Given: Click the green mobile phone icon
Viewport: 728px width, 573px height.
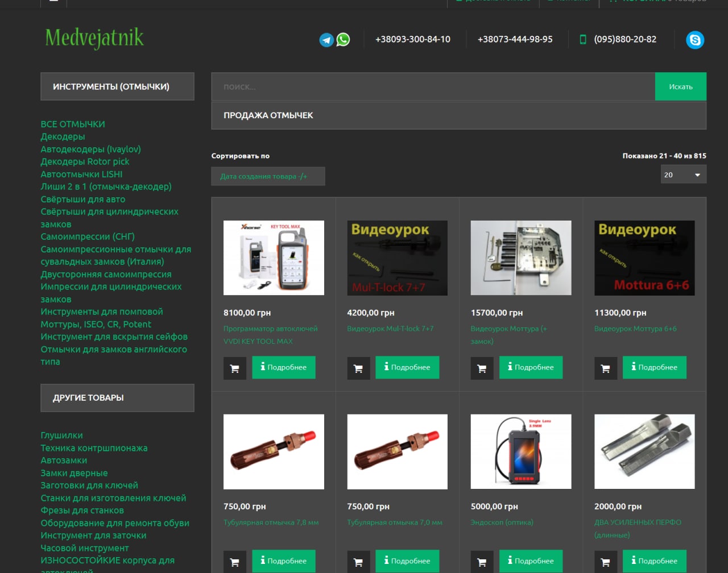Looking at the screenshot, I should [x=582, y=39].
